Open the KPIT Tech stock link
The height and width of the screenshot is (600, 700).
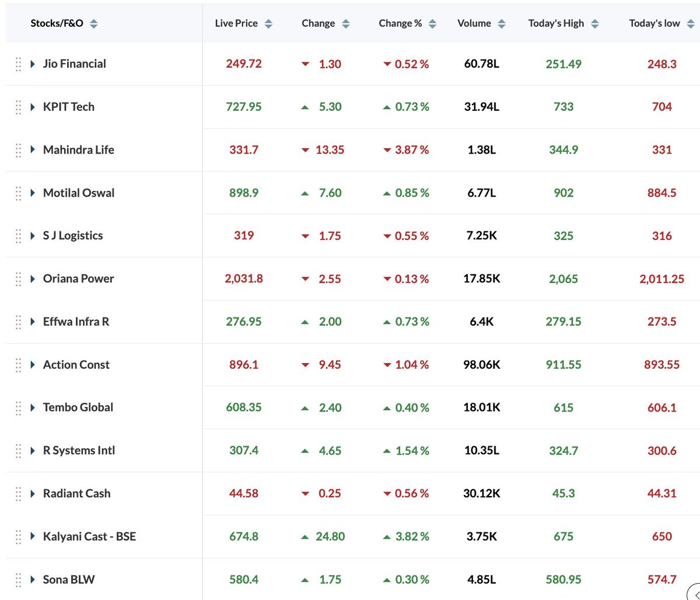(69, 107)
